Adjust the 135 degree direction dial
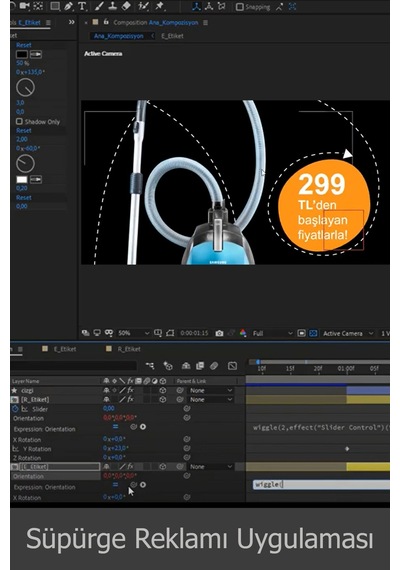The height and width of the screenshot is (570, 400). [x=25, y=87]
